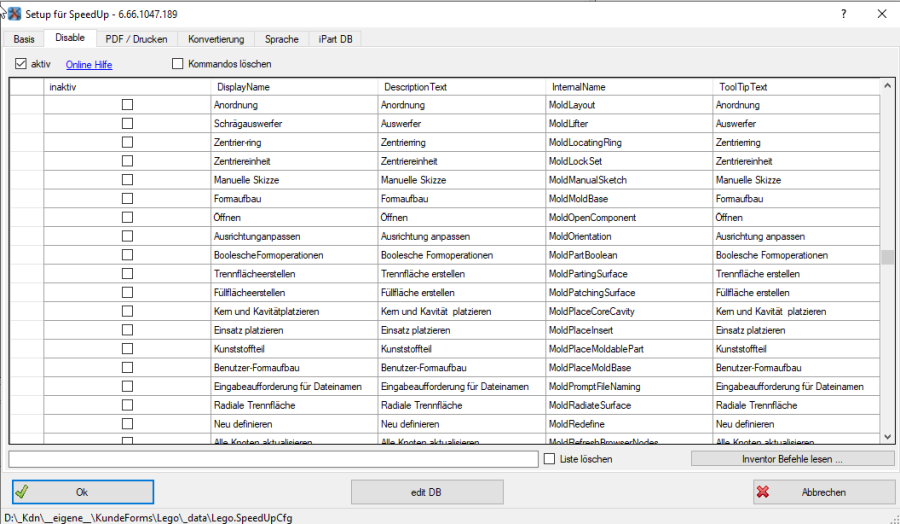Mark Formaufbau row as inaktiv
Image resolution: width=900 pixels, height=524 pixels.
point(127,199)
